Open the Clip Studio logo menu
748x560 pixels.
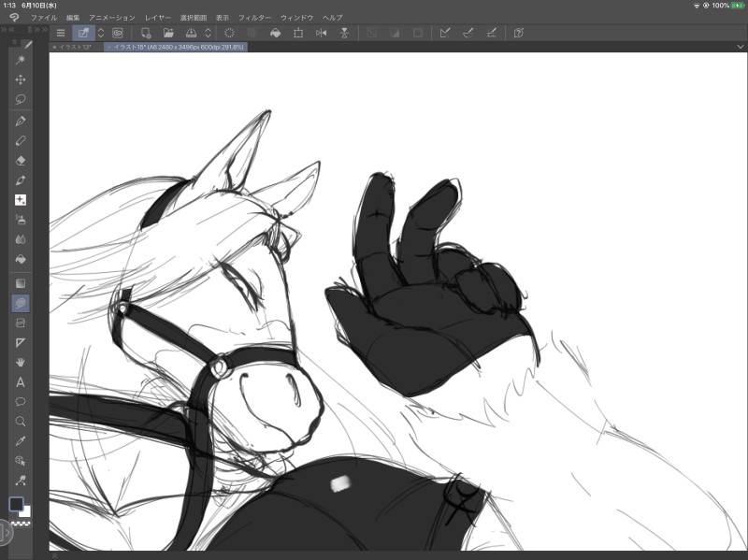click(x=14, y=18)
